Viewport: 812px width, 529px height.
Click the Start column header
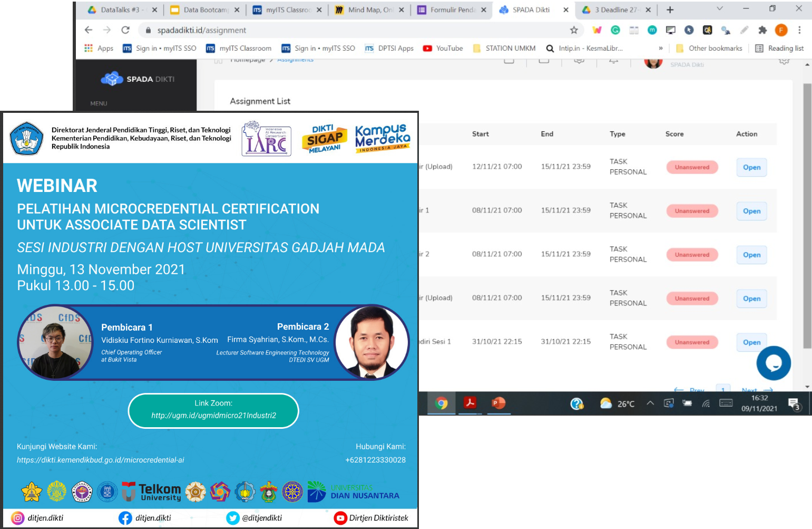481,134
